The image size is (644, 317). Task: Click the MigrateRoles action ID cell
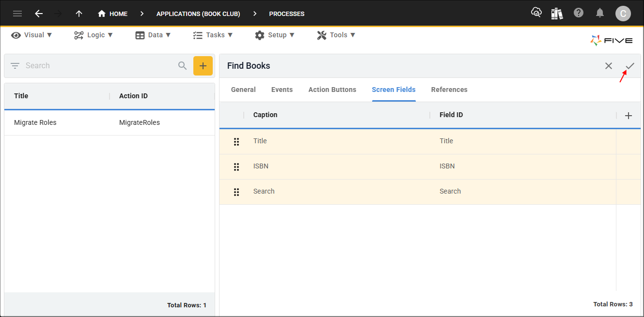(x=140, y=122)
